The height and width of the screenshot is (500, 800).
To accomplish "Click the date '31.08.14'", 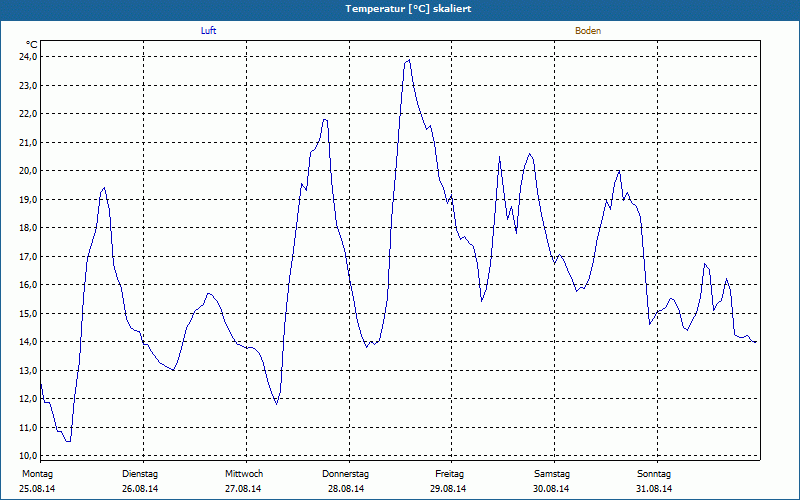I will coord(654,489).
